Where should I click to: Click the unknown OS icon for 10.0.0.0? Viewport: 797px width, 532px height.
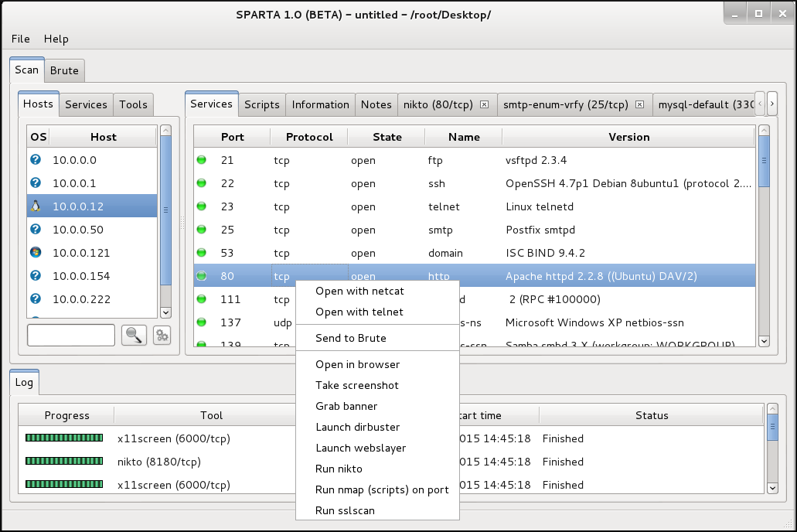(x=36, y=160)
